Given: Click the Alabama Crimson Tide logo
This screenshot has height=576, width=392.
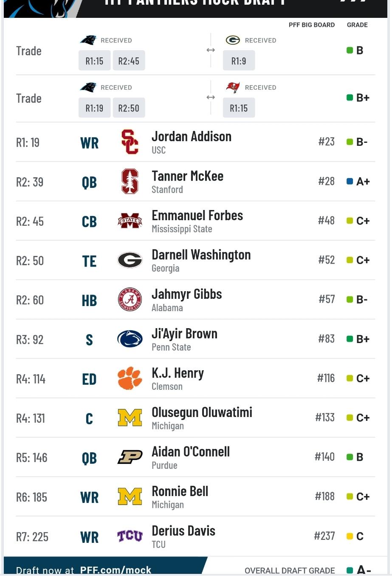Looking at the screenshot, I should tap(130, 299).
